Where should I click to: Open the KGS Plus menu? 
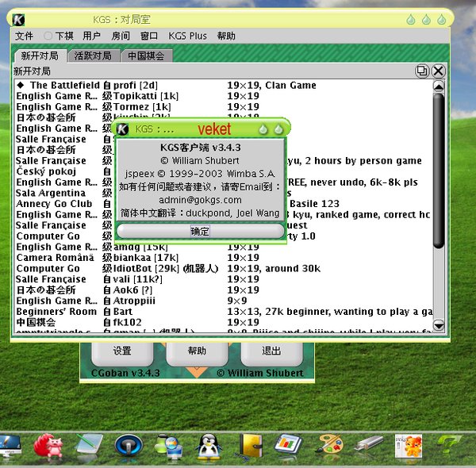(x=187, y=36)
